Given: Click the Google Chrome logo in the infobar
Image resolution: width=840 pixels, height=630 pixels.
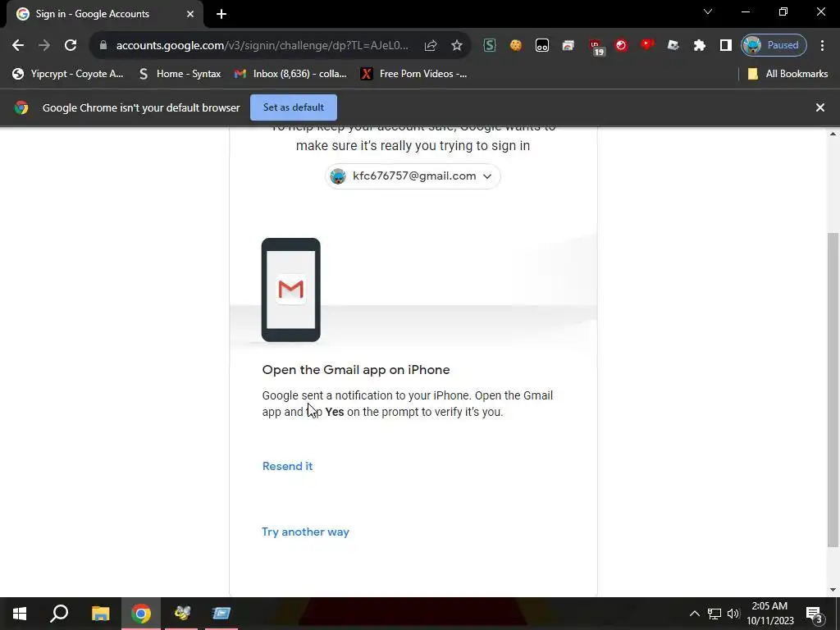Looking at the screenshot, I should [x=21, y=107].
